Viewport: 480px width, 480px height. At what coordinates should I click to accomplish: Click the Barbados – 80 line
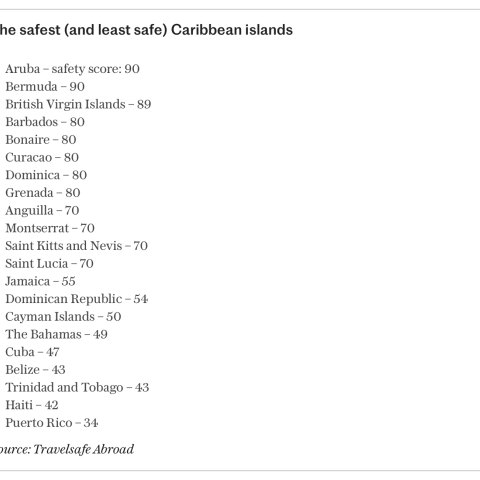tap(45, 122)
